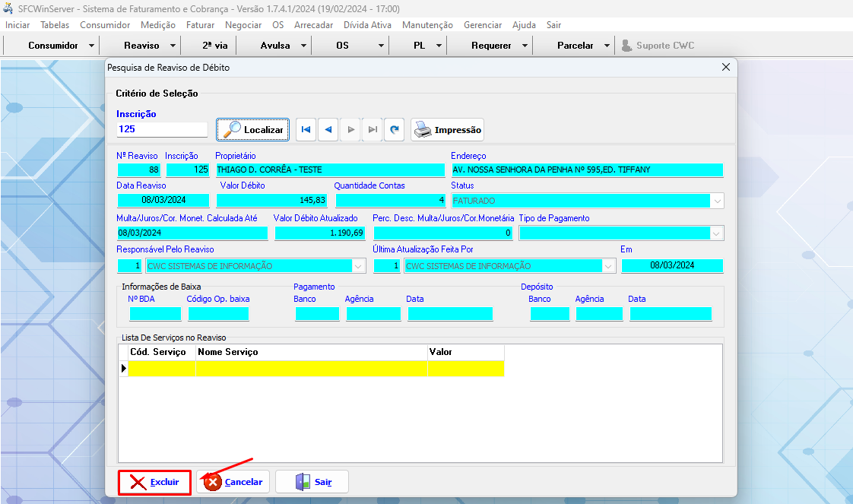Click the Reaviso toolbar button
This screenshot has height=504, width=853.
click(141, 46)
